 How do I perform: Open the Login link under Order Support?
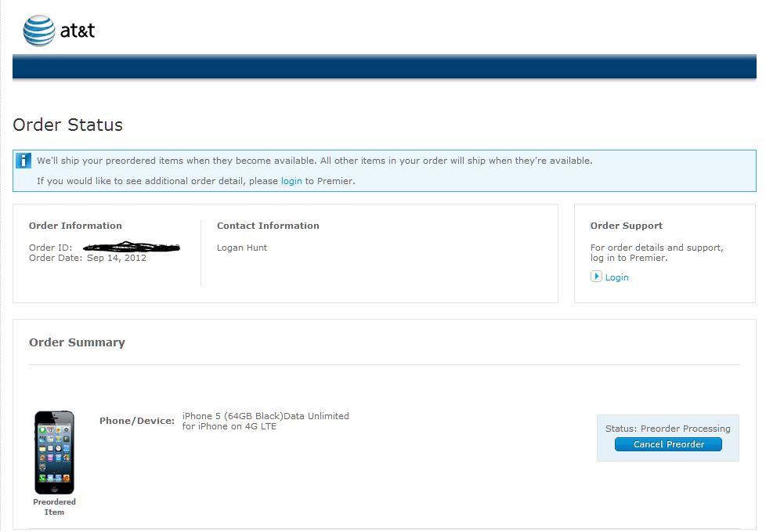click(616, 277)
